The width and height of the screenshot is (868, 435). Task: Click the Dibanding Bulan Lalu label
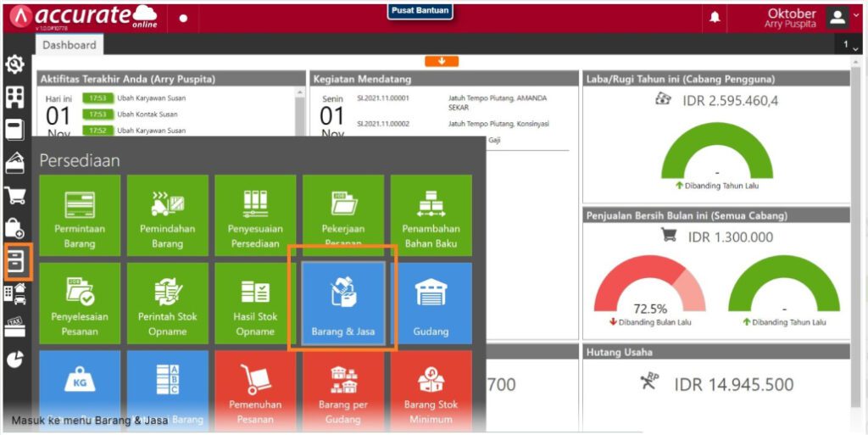655,322
